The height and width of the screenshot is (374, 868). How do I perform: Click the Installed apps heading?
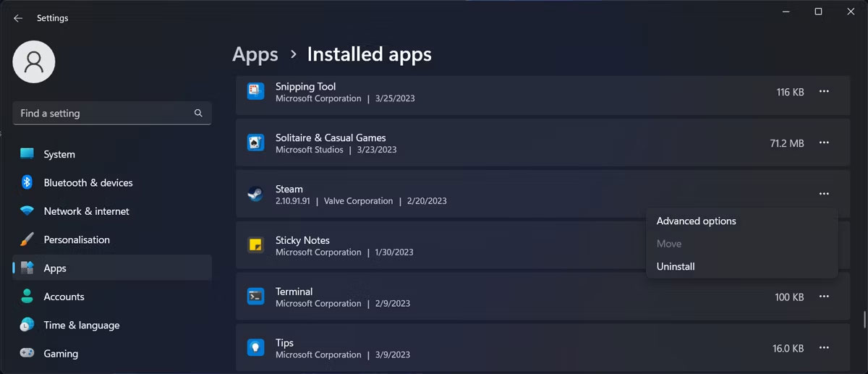(369, 55)
